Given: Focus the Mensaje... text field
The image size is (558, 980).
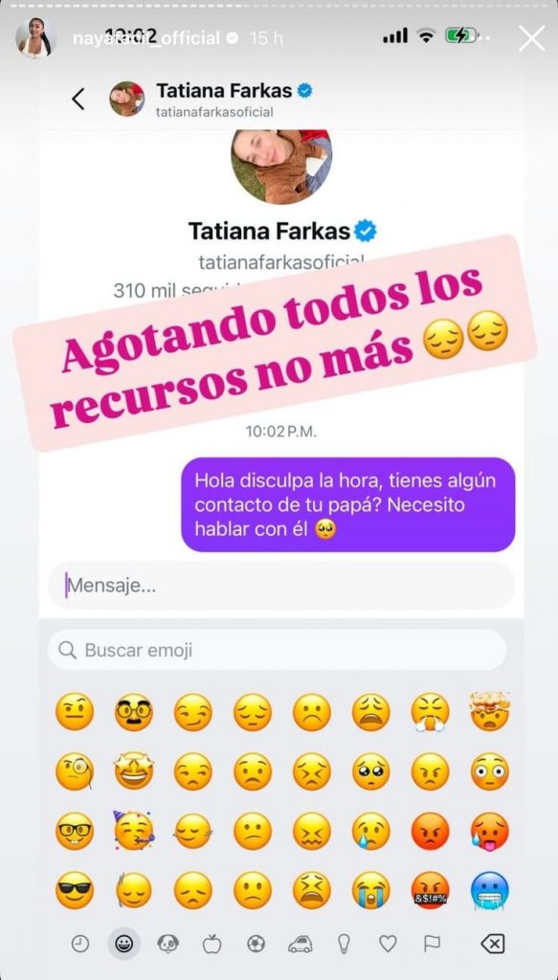Looking at the screenshot, I should click(281, 586).
